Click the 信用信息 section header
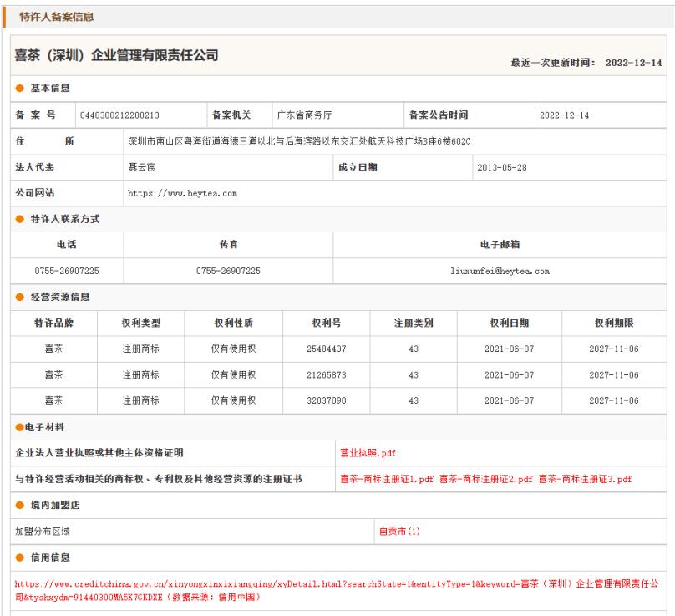The width and height of the screenshot is (675, 616). pos(50,557)
